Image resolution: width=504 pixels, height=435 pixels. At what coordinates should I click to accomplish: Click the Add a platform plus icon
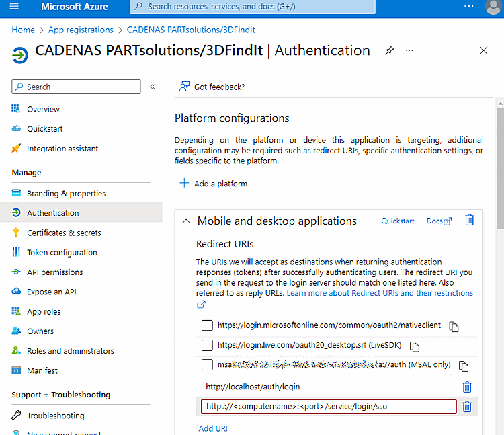184,184
